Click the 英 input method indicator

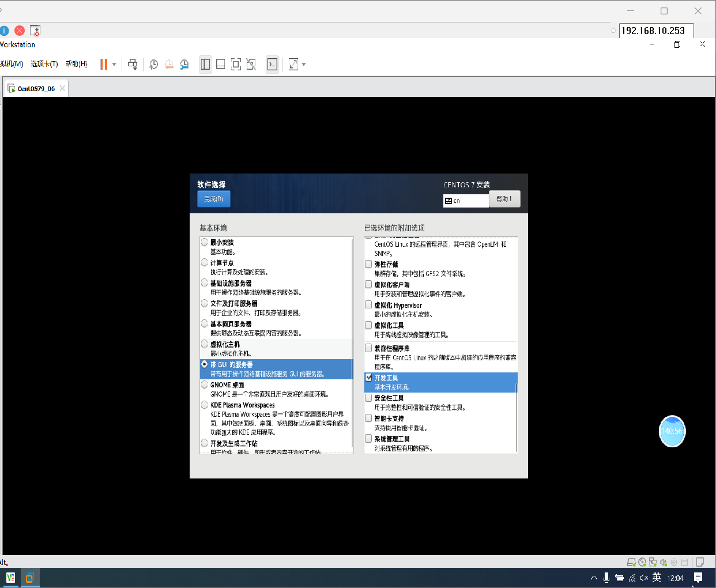pos(657,578)
